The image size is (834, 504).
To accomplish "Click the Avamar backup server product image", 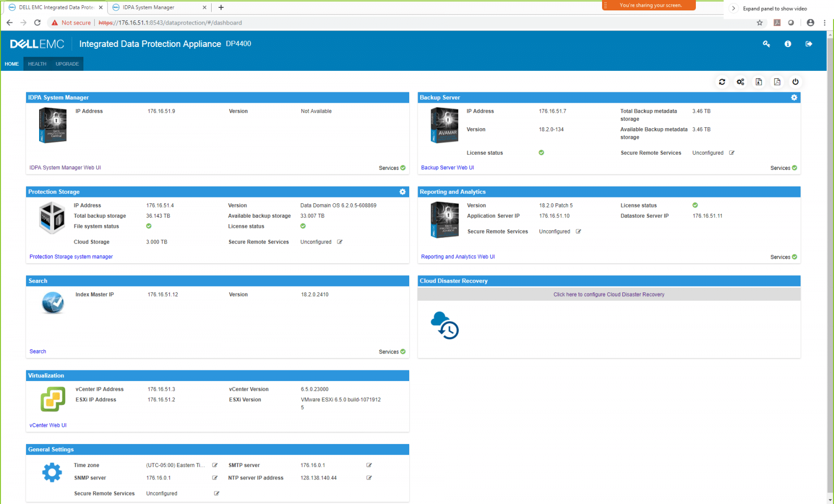I will (444, 125).
